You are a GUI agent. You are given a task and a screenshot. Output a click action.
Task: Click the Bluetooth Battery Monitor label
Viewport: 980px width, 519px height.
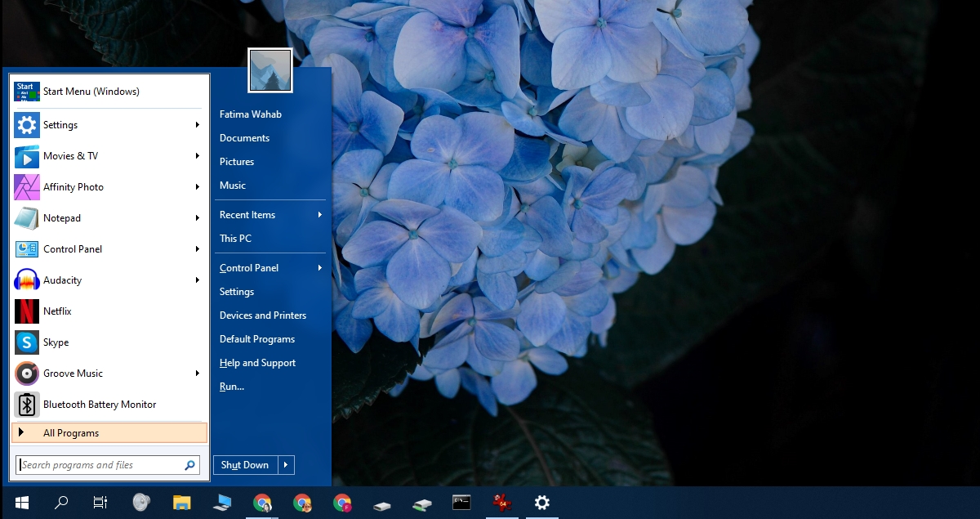coord(100,405)
